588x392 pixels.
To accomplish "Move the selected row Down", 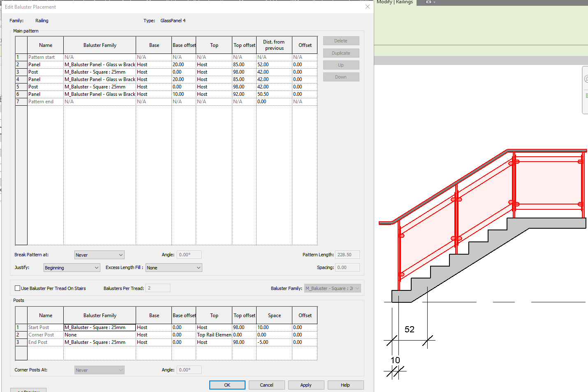I will click(x=341, y=77).
